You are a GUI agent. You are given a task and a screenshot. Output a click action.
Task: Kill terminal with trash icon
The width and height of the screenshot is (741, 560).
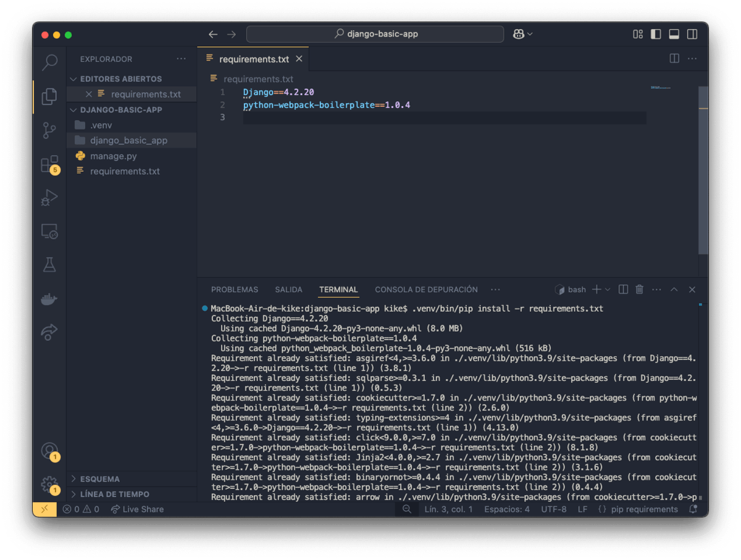pyautogui.click(x=640, y=290)
